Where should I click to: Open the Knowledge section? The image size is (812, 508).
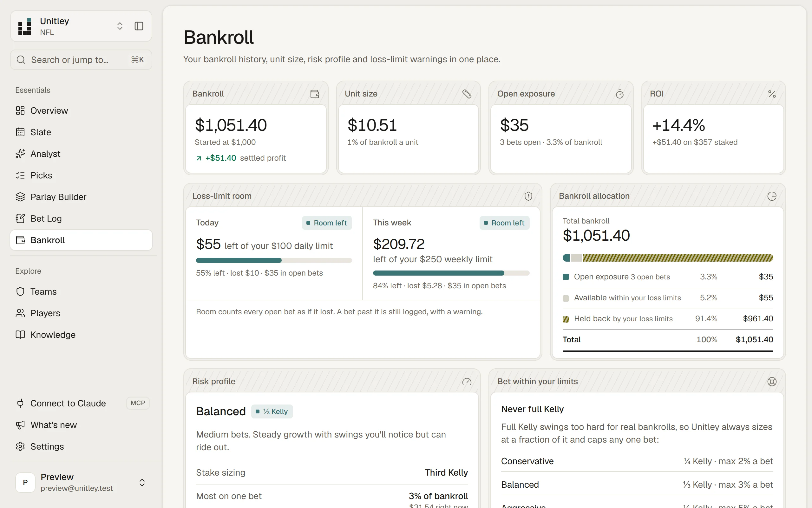pos(81,335)
